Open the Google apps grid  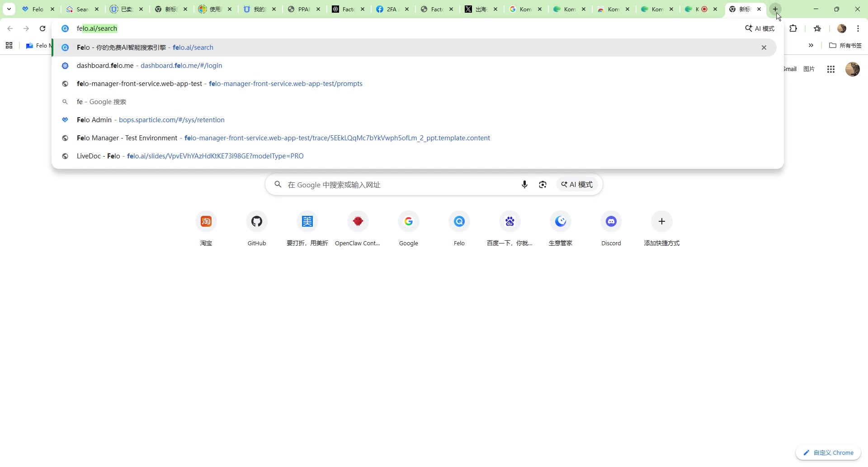(x=830, y=69)
